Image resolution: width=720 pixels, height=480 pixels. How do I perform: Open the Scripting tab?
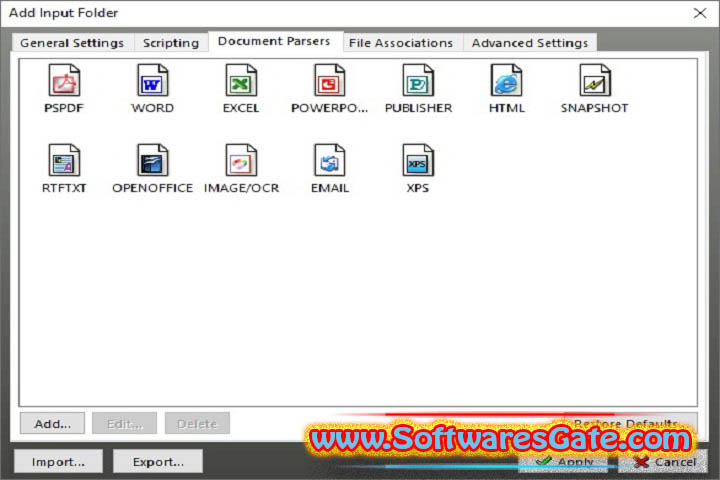click(171, 43)
